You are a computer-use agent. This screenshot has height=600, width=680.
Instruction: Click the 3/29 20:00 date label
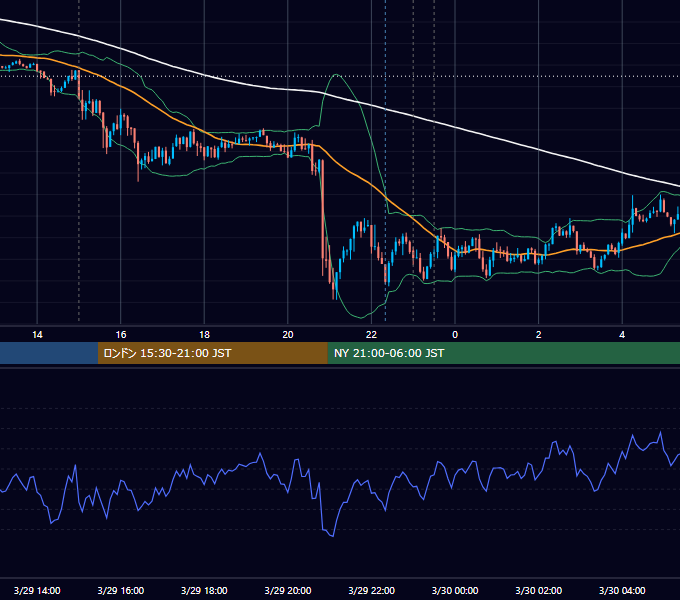click(x=288, y=590)
